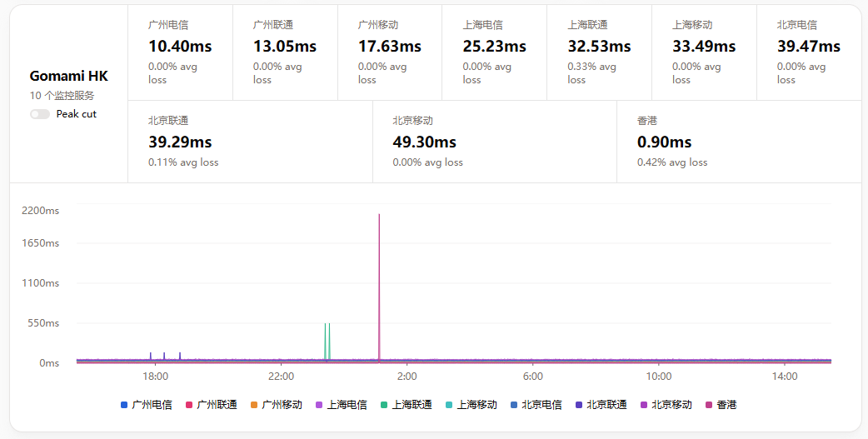Toggle 上海移动 legend item

[471, 405]
